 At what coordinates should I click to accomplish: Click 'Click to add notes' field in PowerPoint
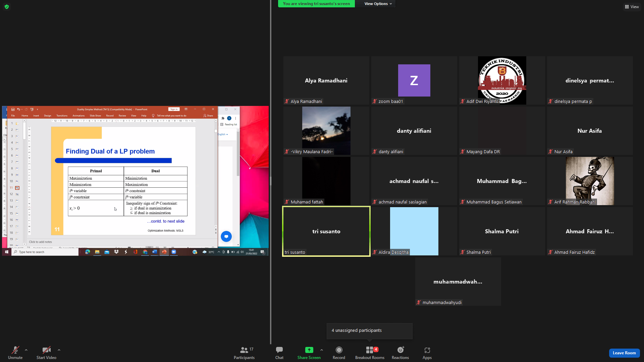pos(41,242)
